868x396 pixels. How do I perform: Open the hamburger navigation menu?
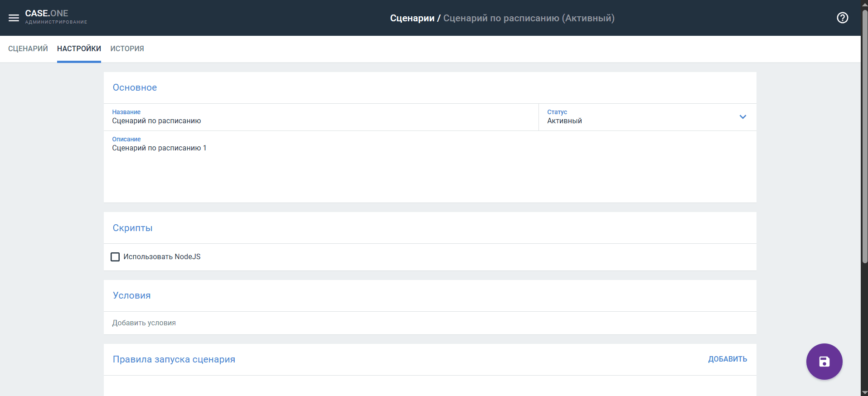[14, 18]
